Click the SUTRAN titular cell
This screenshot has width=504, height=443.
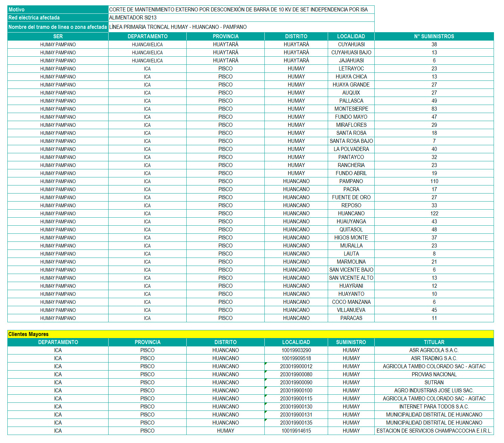point(434,383)
